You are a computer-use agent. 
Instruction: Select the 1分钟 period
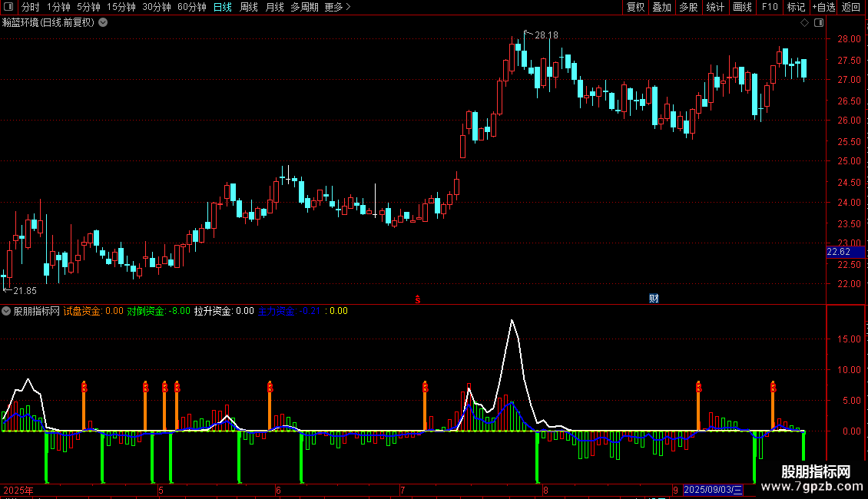click(58, 7)
